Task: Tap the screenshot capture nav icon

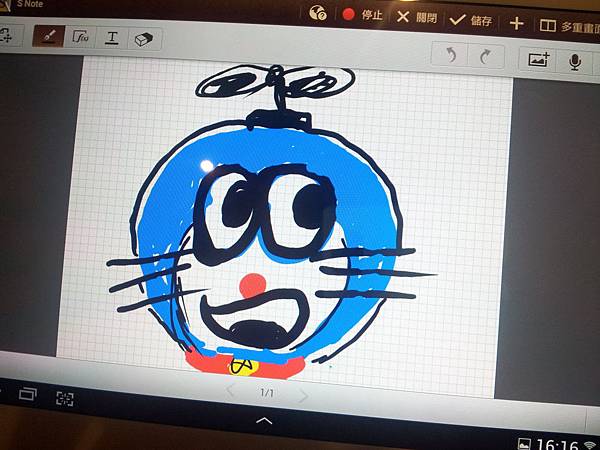Action: [65, 399]
